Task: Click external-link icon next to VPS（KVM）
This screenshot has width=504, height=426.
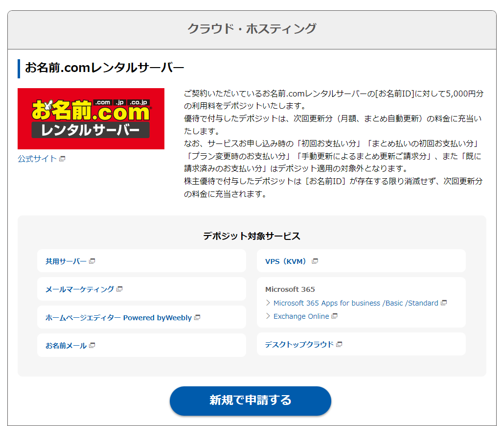Action: click(x=315, y=261)
